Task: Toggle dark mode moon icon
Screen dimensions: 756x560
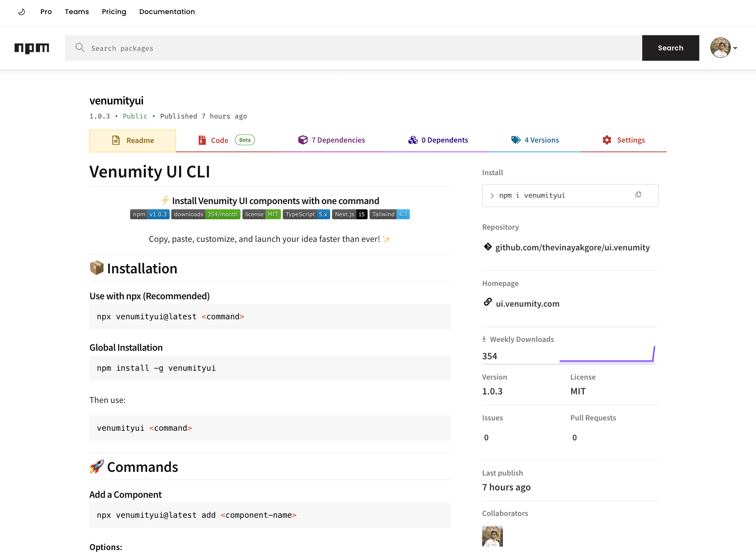Action: [x=21, y=12]
